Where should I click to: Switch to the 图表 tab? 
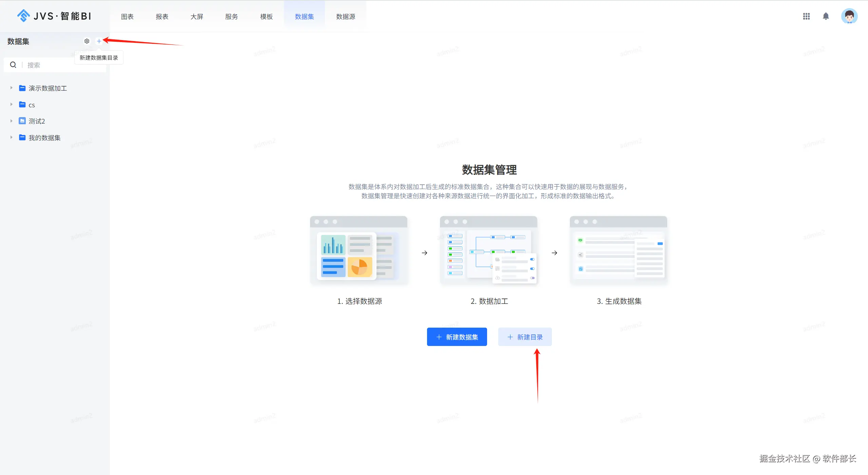[127, 17]
